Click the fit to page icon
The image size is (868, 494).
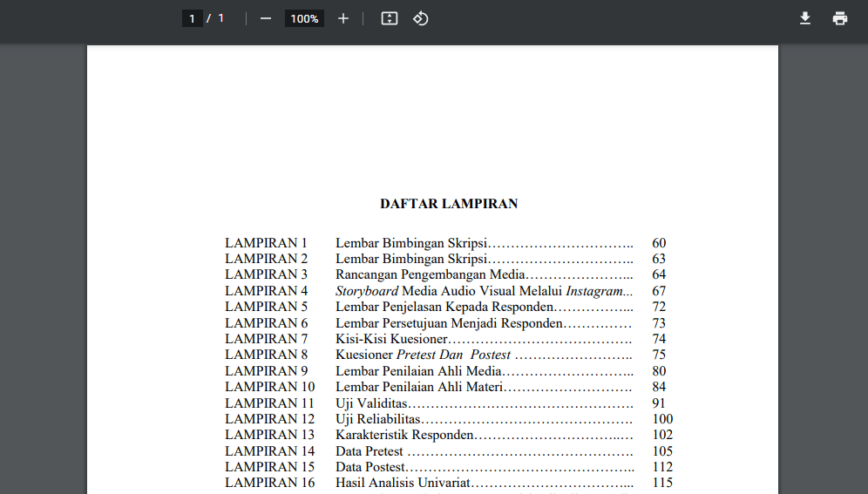pos(390,18)
